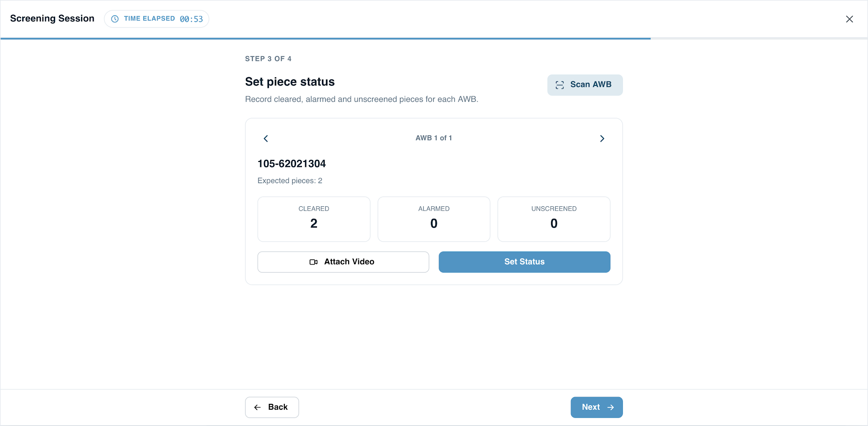
Task: Click the Next button label
Action: point(591,407)
